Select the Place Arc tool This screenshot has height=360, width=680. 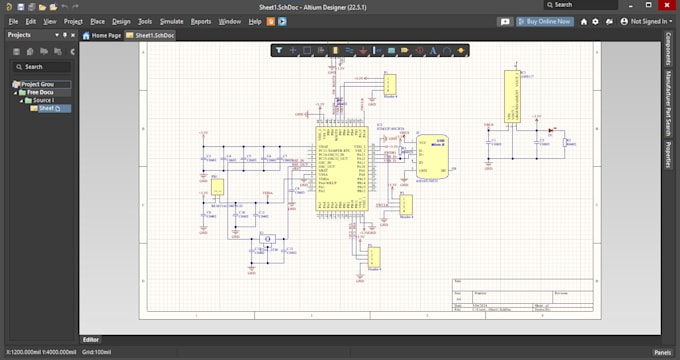pyautogui.click(x=447, y=50)
